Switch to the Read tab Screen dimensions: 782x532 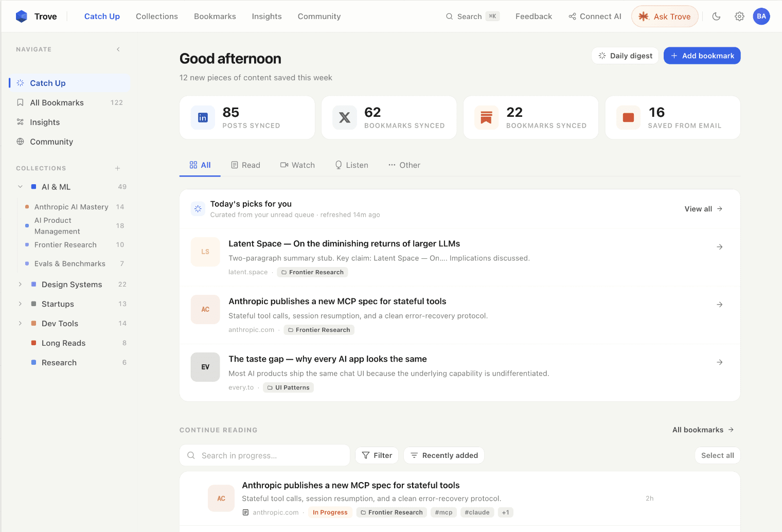coord(245,165)
